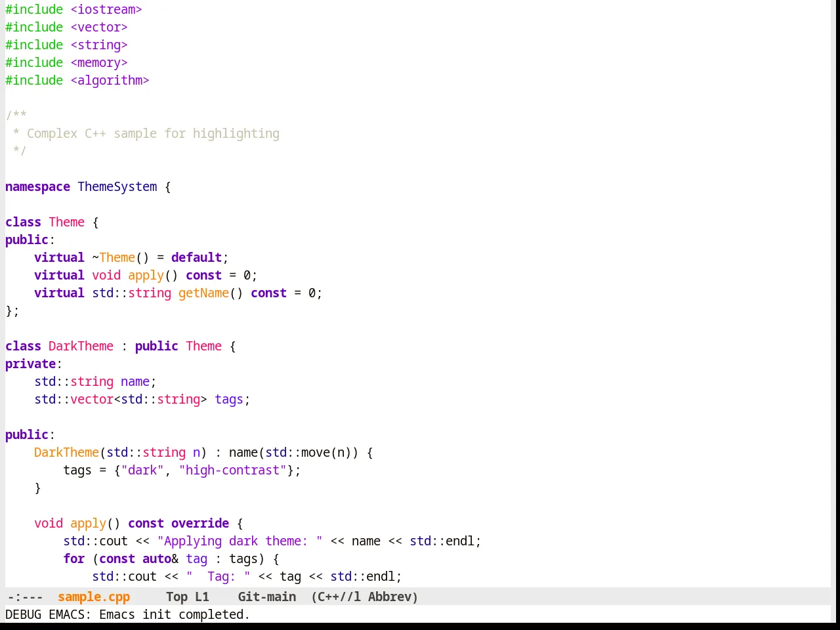
Task: Click 'std::move' in constructor initializer
Action: click(297, 452)
